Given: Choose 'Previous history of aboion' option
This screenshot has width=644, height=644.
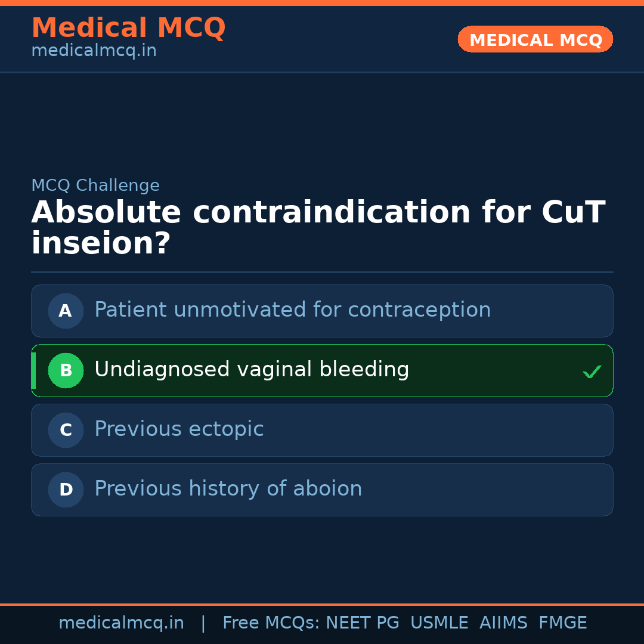Looking at the screenshot, I should coord(228,489).
